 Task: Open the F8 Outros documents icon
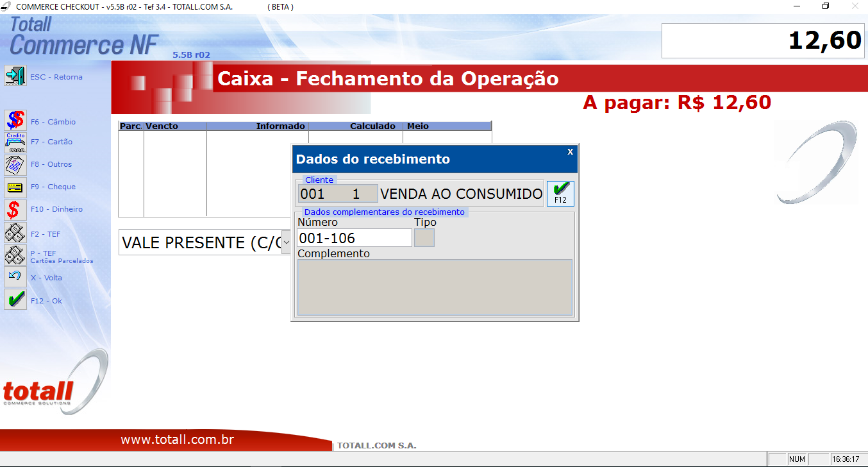coord(15,165)
